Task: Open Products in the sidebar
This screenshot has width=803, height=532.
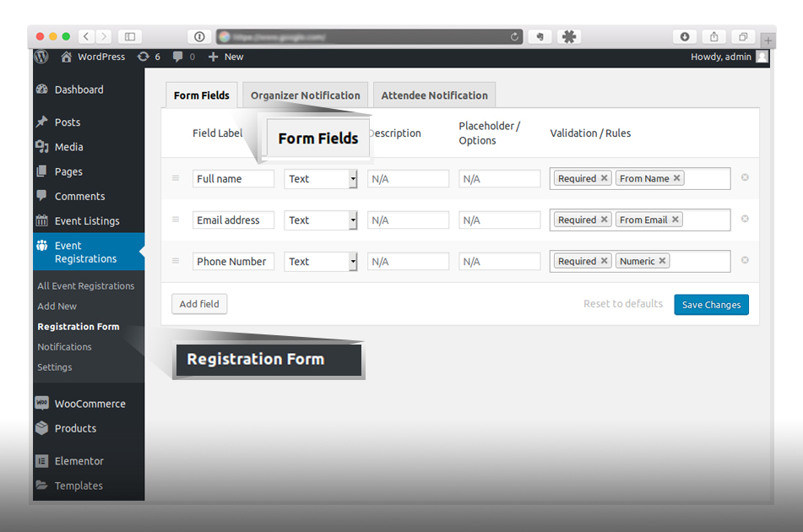Action: tap(75, 428)
